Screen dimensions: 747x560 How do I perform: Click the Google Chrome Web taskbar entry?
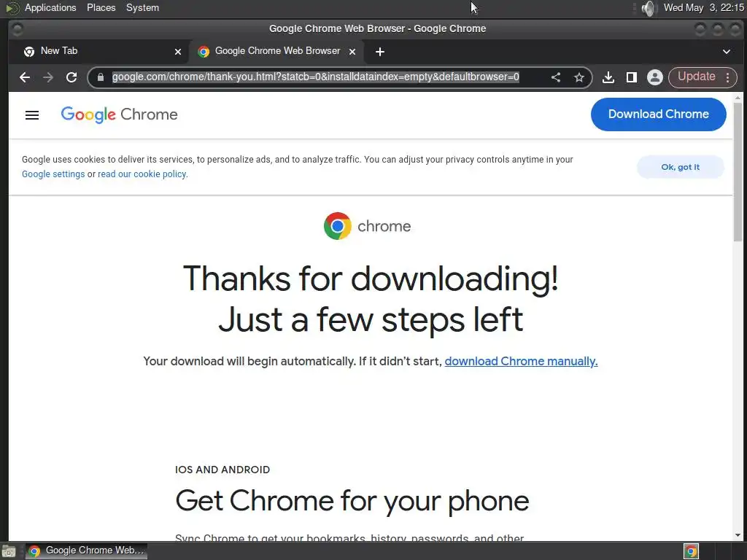86,551
